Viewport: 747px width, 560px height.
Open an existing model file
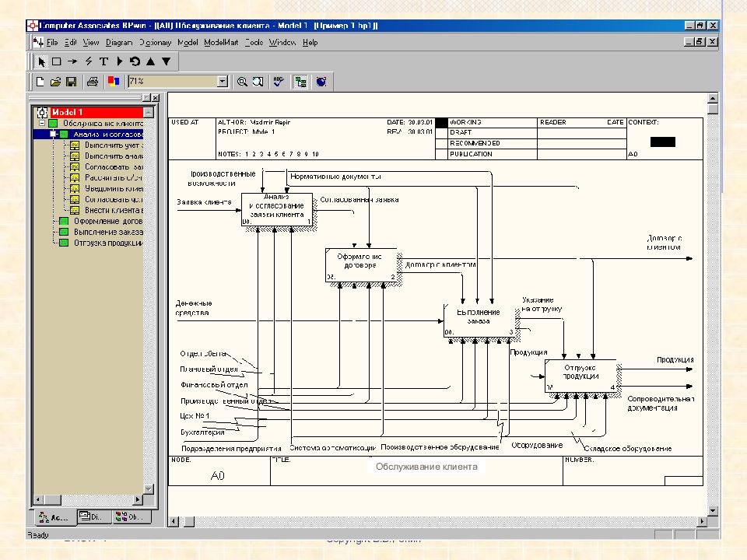(56, 82)
